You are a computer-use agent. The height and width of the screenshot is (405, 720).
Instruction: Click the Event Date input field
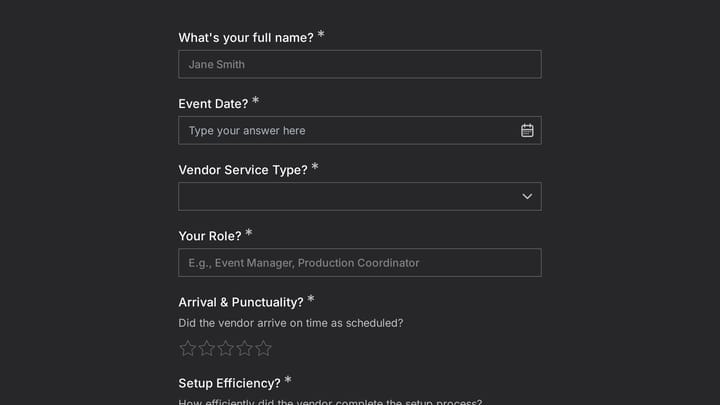click(x=360, y=130)
